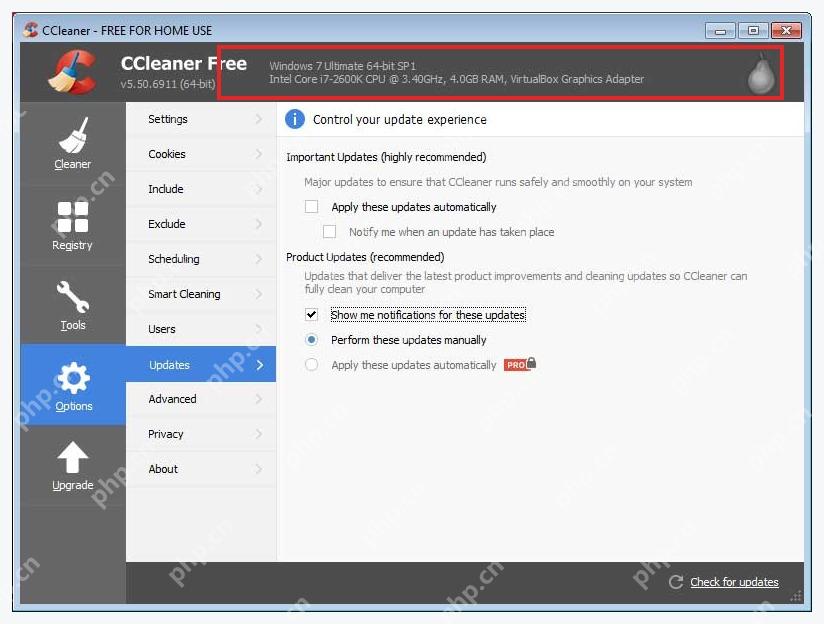Click the CCleaner title bar icon
Viewport: 824px width, 624px height.
click(30, 29)
